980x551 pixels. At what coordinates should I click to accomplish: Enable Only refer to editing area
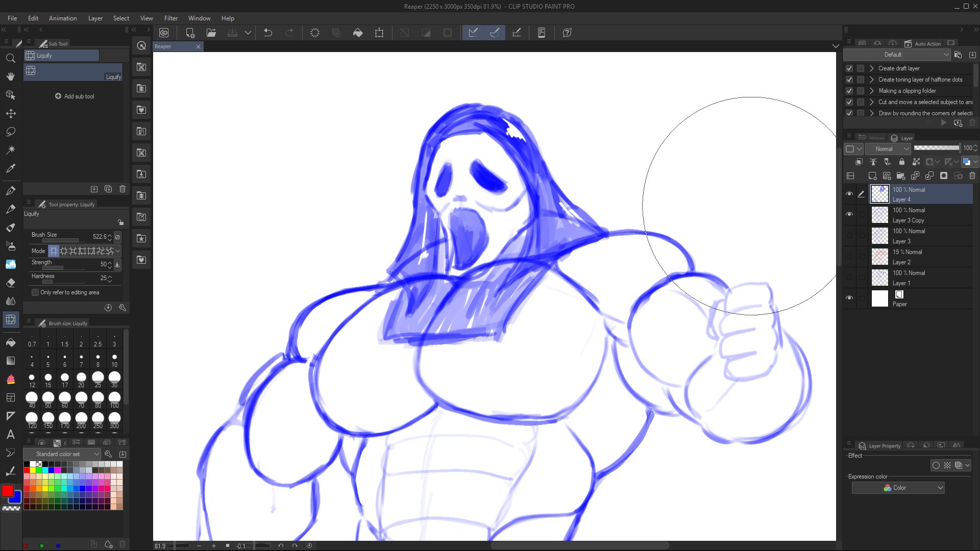[x=35, y=292]
